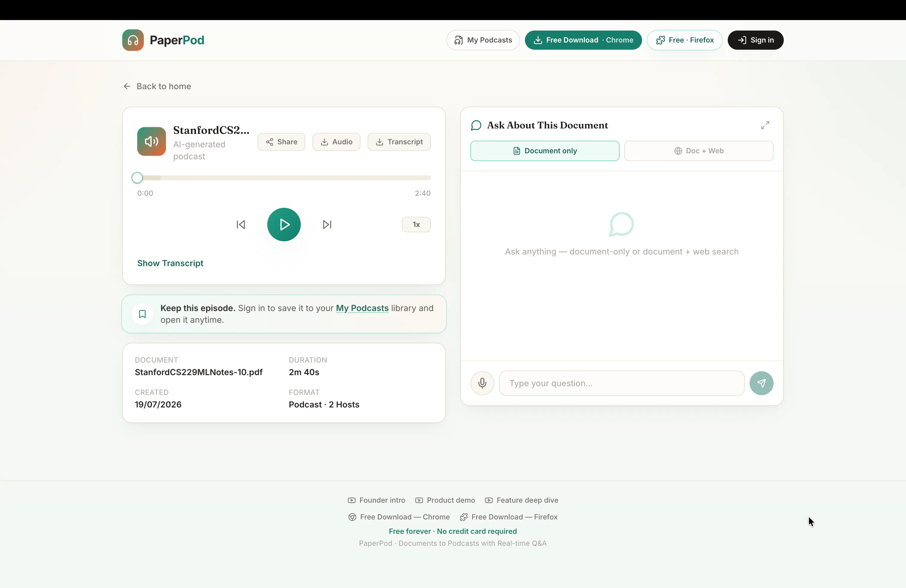Open the 1x playback speed selector
Image resolution: width=906 pixels, height=588 pixels.
point(416,225)
